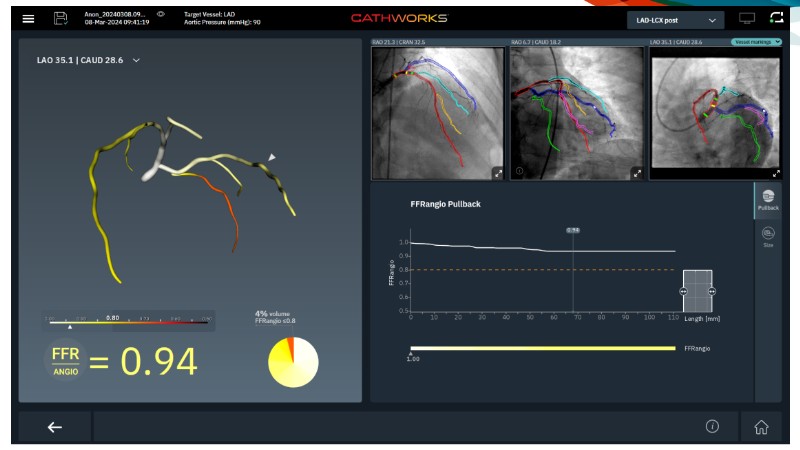800x450 pixels.
Task: Click the refresh arrows icon in header
Action: pos(776,18)
